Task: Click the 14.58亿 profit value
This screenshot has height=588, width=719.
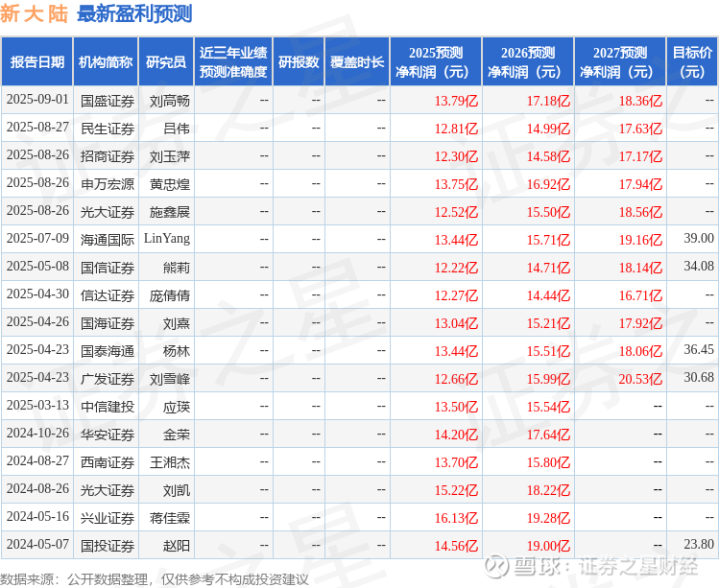Action: [548, 156]
